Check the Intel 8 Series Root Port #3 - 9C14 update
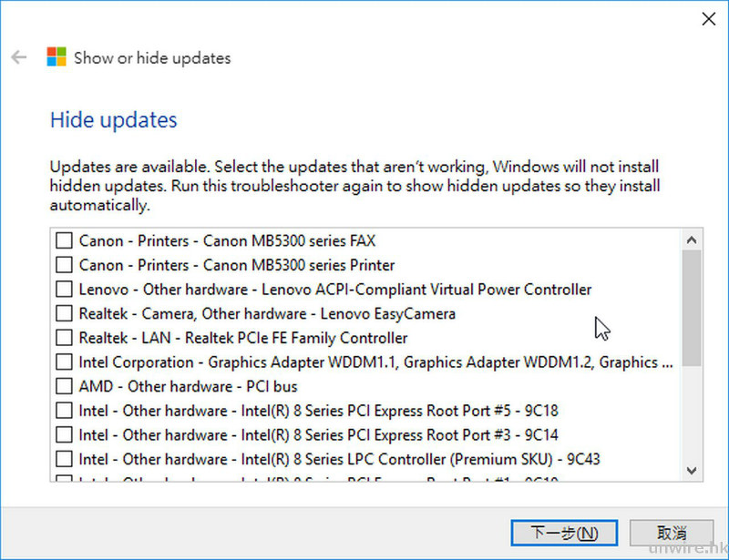The height and width of the screenshot is (560, 729). click(63, 435)
